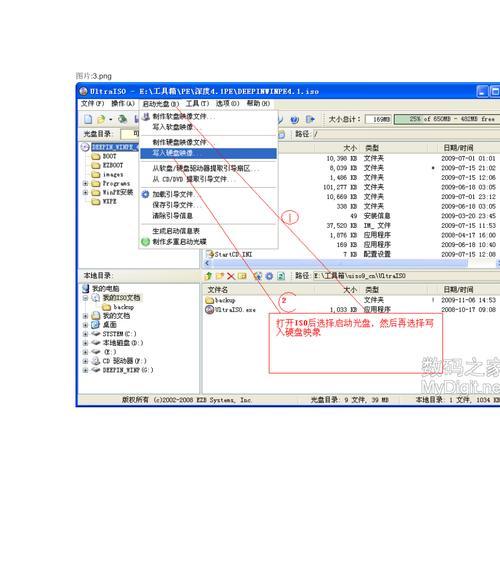
Task: Expand the 桌面 tree node
Action: pyautogui.click(x=86, y=325)
